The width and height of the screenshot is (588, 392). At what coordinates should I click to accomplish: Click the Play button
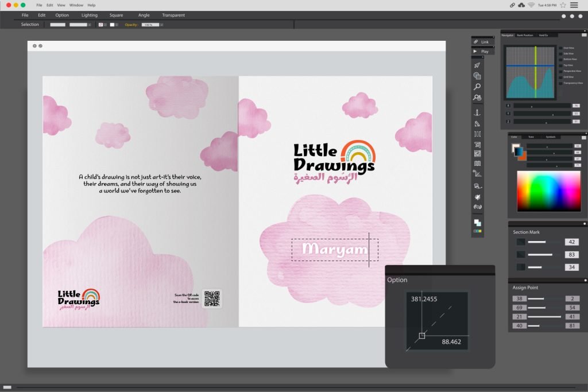coord(482,51)
